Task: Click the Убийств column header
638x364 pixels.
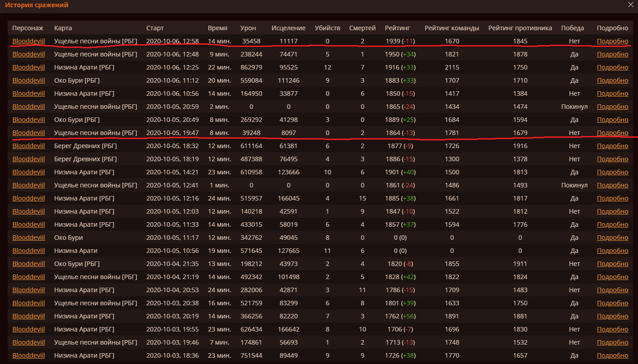Action: tap(327, 28)
